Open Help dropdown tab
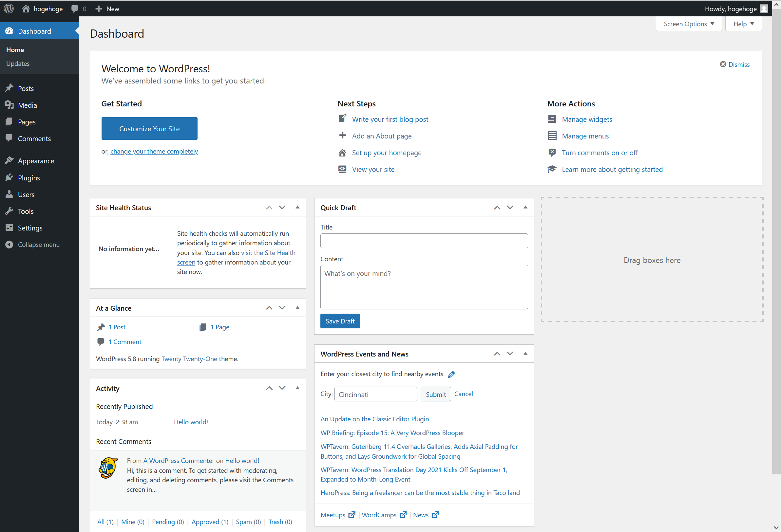 coord(743,24)
